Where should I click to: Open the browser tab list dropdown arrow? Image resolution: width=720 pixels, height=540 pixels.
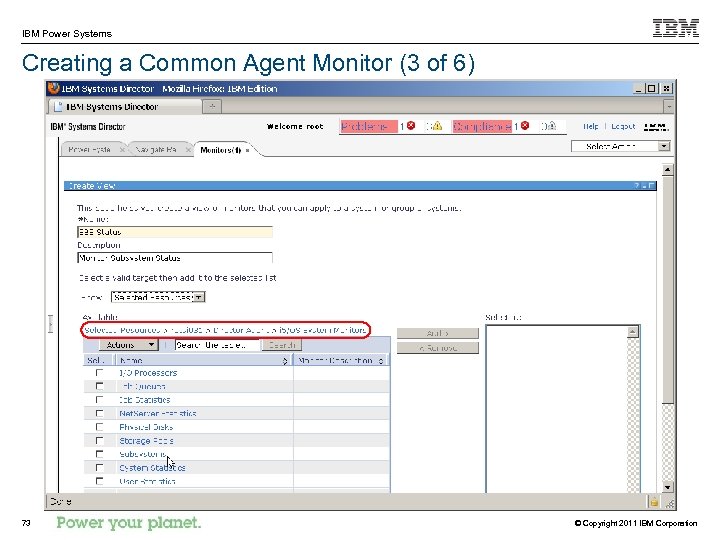(x=669, y=107)
